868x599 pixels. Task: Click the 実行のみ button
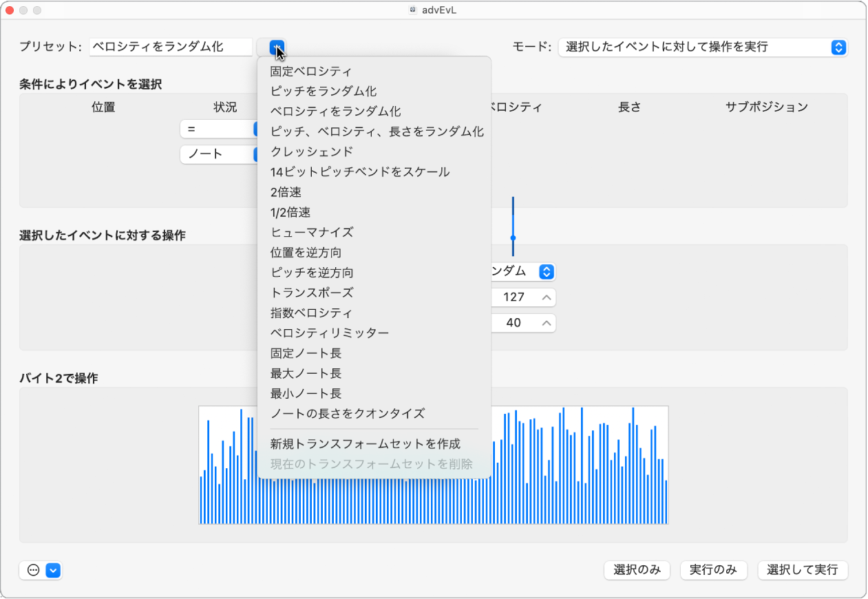[713, 570]
